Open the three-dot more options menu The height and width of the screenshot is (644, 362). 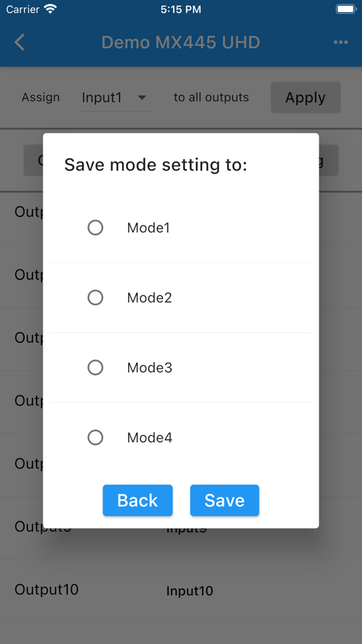[340, 42]
